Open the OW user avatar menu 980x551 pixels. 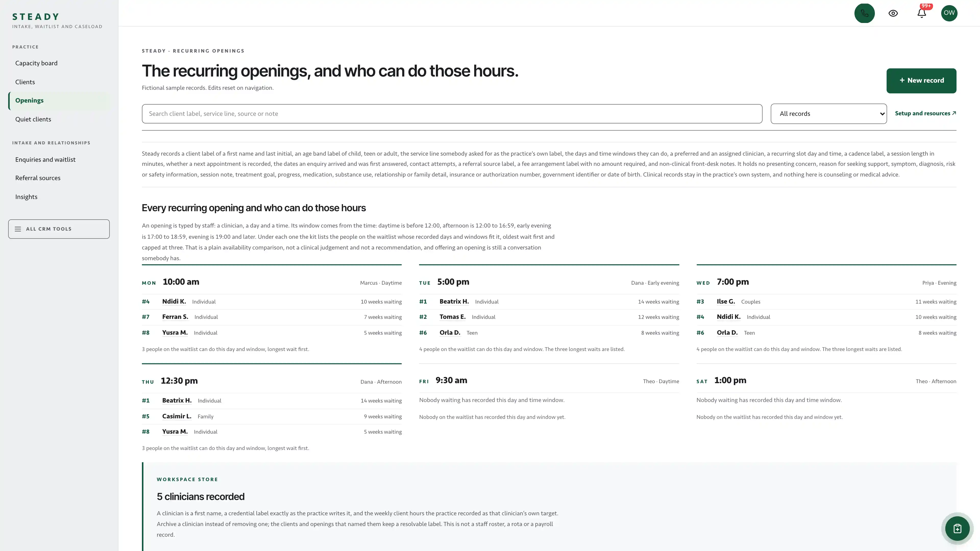(x=949, y=13)
